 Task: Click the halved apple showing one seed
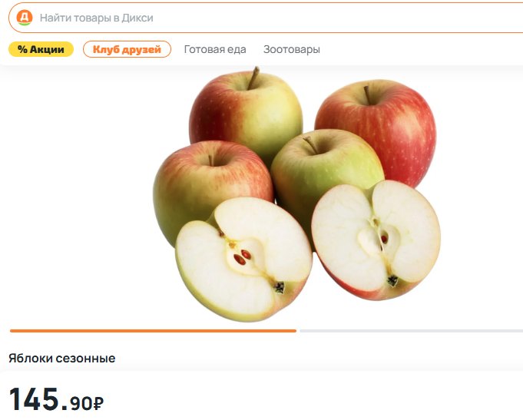(376, 240)
